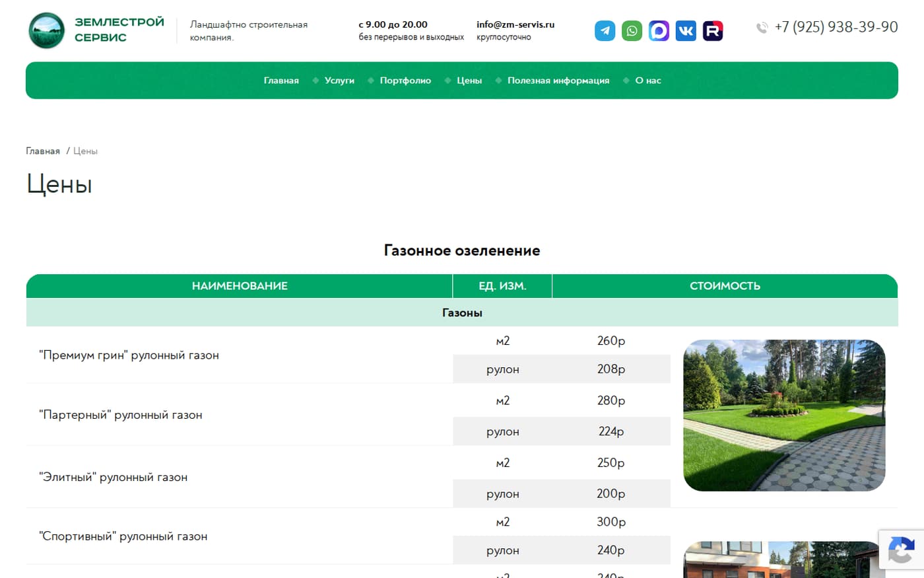Click the 208р price cell
The width and height of the screenshot is (924, 578).
click(611, 369)
